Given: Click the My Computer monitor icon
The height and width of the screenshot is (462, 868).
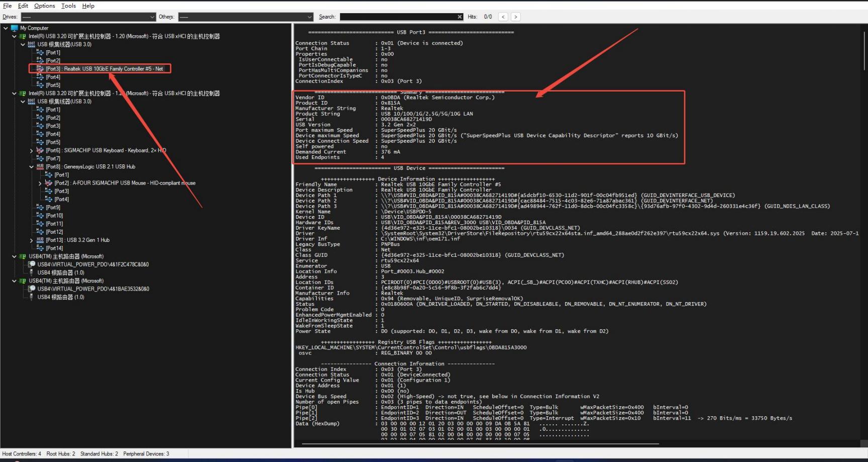Looking at the screenshot, I should pyautogui.click(x=15, y=28).
